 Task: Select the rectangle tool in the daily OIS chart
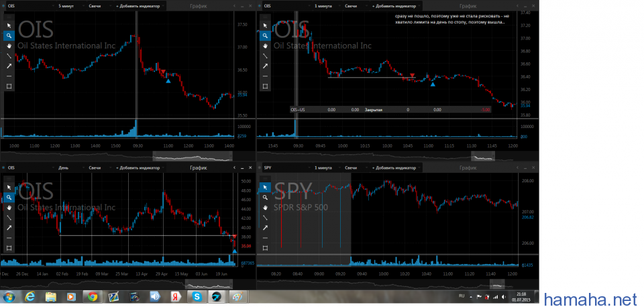coord(9,248)
